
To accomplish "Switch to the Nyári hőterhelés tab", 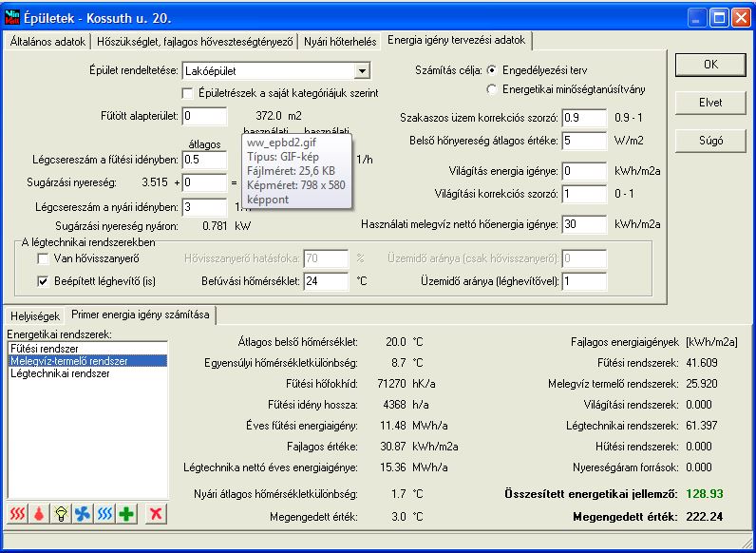I will point(340,42).
